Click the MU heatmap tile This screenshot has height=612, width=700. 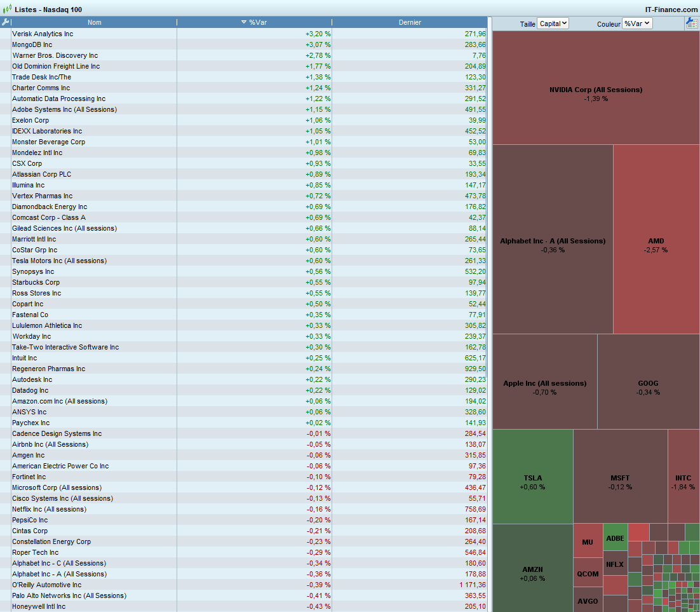point(588,541)
